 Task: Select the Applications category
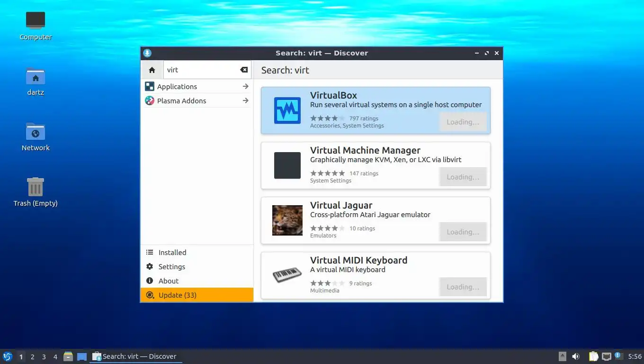197,86
